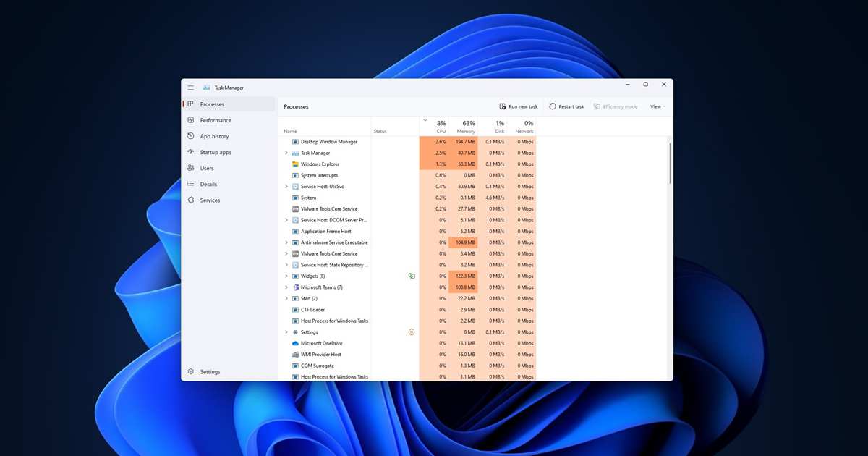Expand the Service Host: DCOM Server group

286,220
